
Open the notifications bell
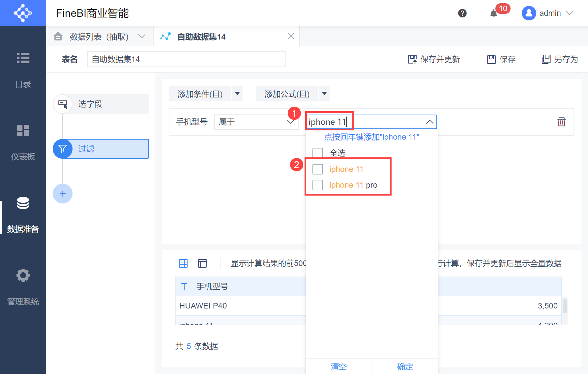coord(493,13)
